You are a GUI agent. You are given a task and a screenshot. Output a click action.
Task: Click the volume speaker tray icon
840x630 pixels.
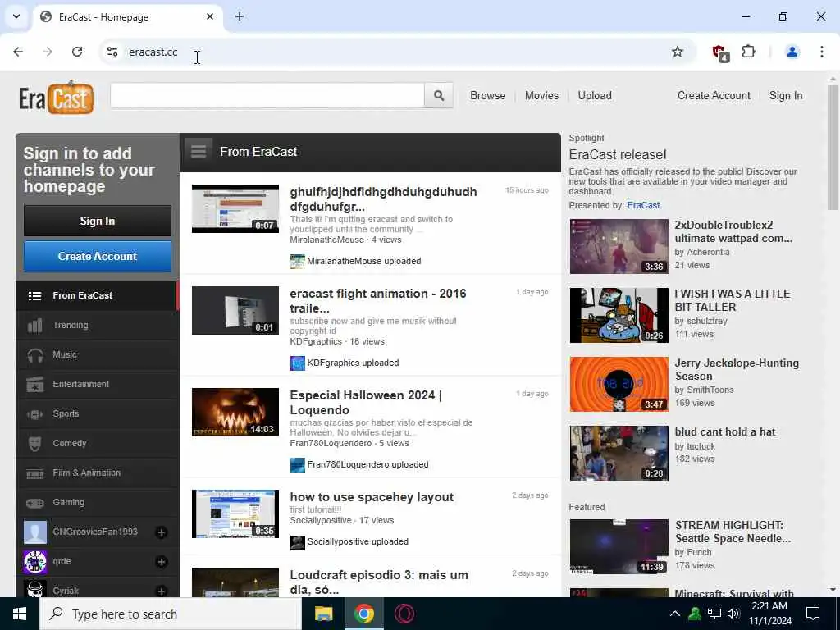tap(733, 614)
